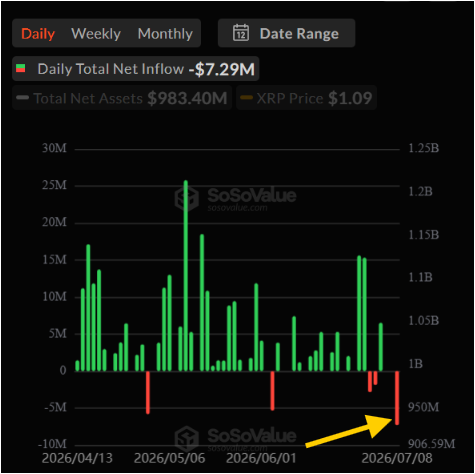Click the 2026/05/06 x-axis date label
The width and height of the screenshot is (475, 474).
pos(169,458)
